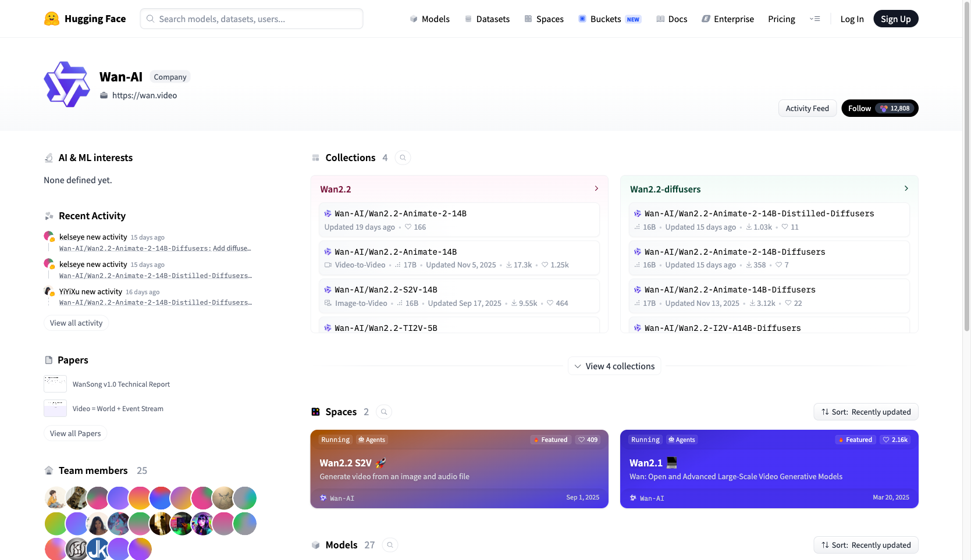Click the Enterprise icon in navbar

coord(706,19)
